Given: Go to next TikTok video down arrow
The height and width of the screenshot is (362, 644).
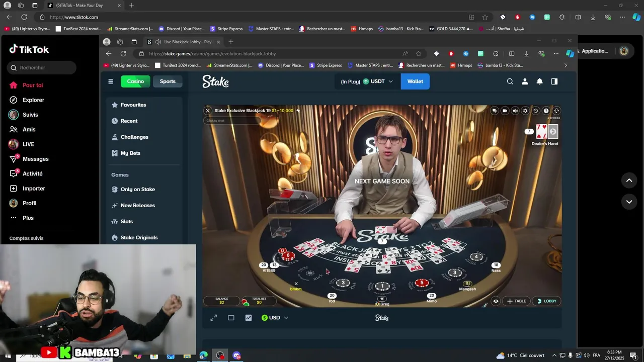Looking at the screenshot, I should [629, 202].
